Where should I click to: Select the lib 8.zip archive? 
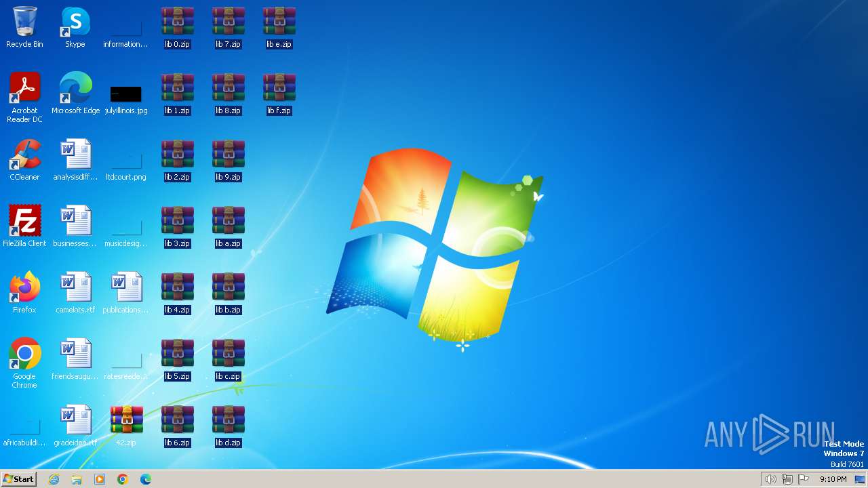[x=228, y=94]
